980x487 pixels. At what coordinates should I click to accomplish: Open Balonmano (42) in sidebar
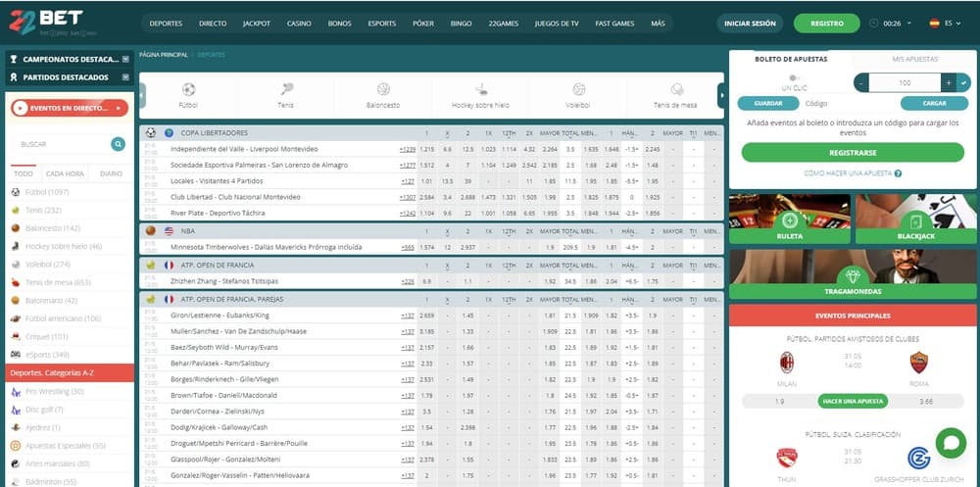click(51, 301)
